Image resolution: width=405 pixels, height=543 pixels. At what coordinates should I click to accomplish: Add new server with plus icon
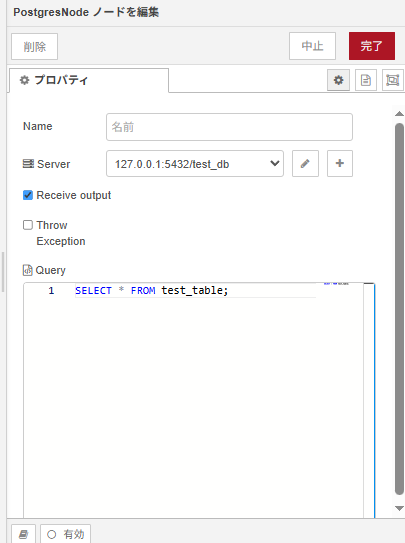(340, 163)
